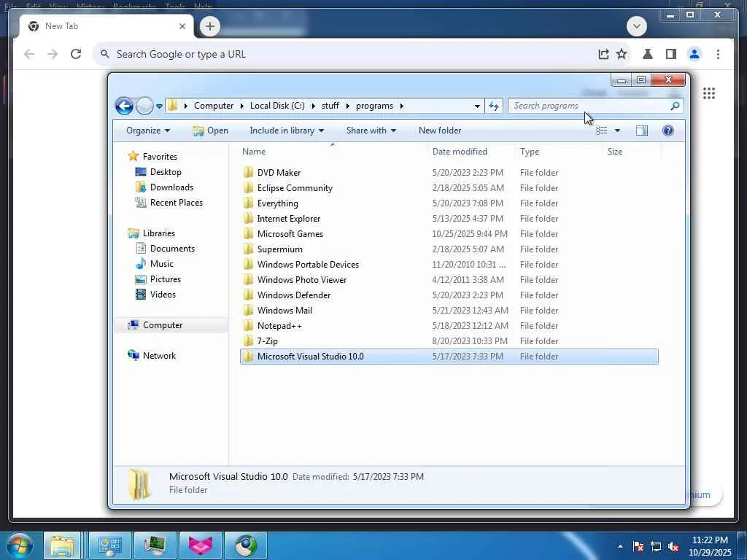Click the stuff breadcrumb segment
Viewport: 747px width, 560px height.
tap(330, 106)
